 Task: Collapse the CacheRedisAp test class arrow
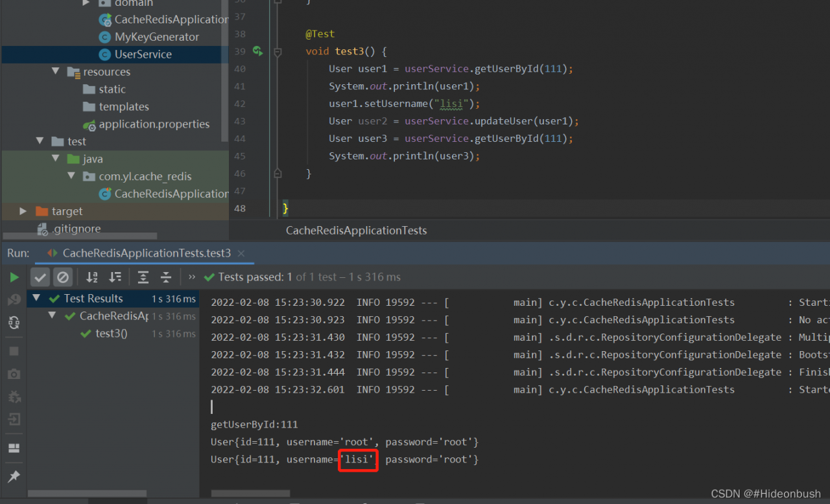[52, 316]
